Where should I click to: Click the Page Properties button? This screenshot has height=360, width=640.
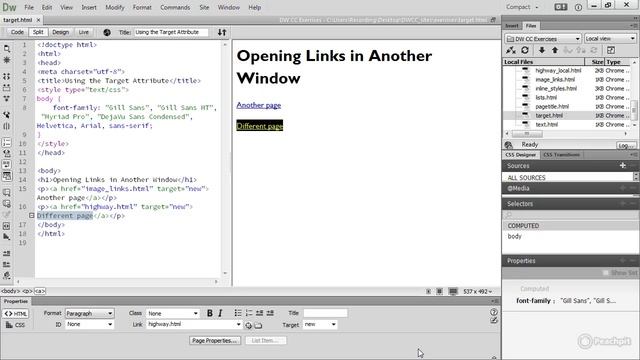215,340
